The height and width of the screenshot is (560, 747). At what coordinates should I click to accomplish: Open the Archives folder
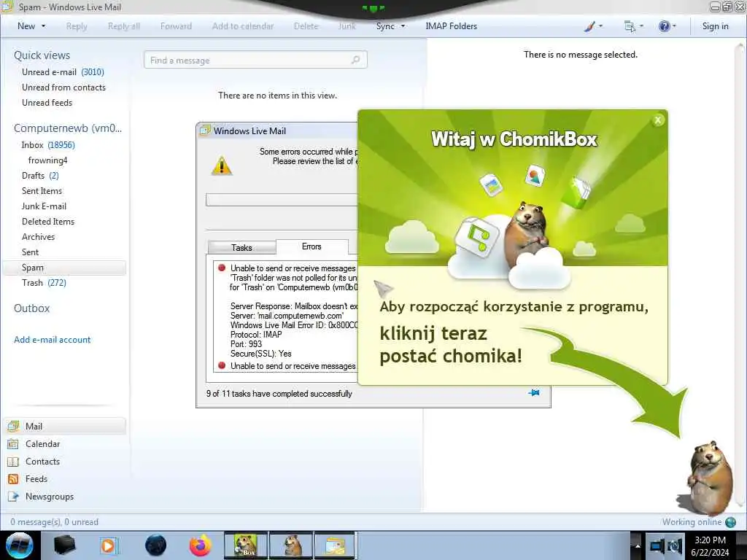pos(38,237)
